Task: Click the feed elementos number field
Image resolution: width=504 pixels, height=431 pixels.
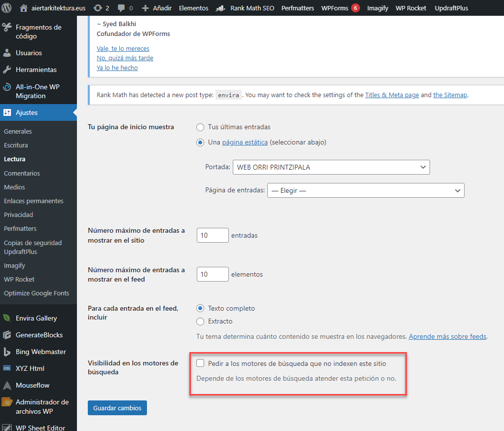Action: pyautogui.click(x=213, y=274)
